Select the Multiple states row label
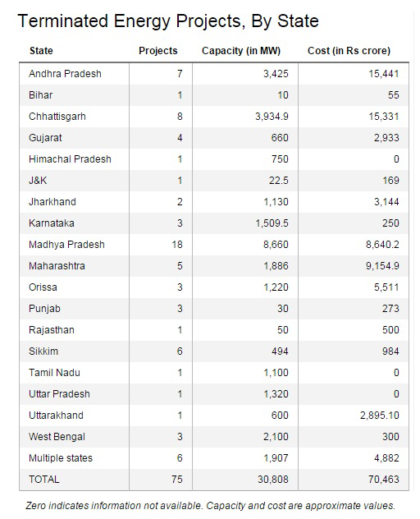Viewport: 420px width, 519px height. 61,457
